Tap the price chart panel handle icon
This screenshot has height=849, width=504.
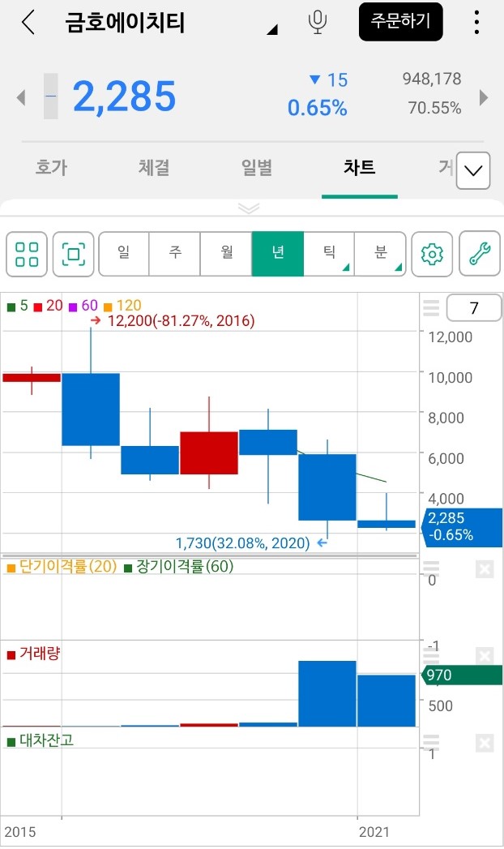click(431, 308)
